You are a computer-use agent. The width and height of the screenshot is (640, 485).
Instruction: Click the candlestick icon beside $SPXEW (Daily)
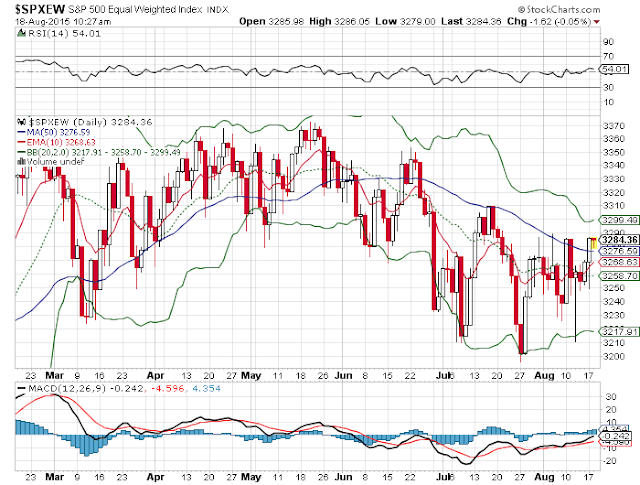click(x=22, y=122)
